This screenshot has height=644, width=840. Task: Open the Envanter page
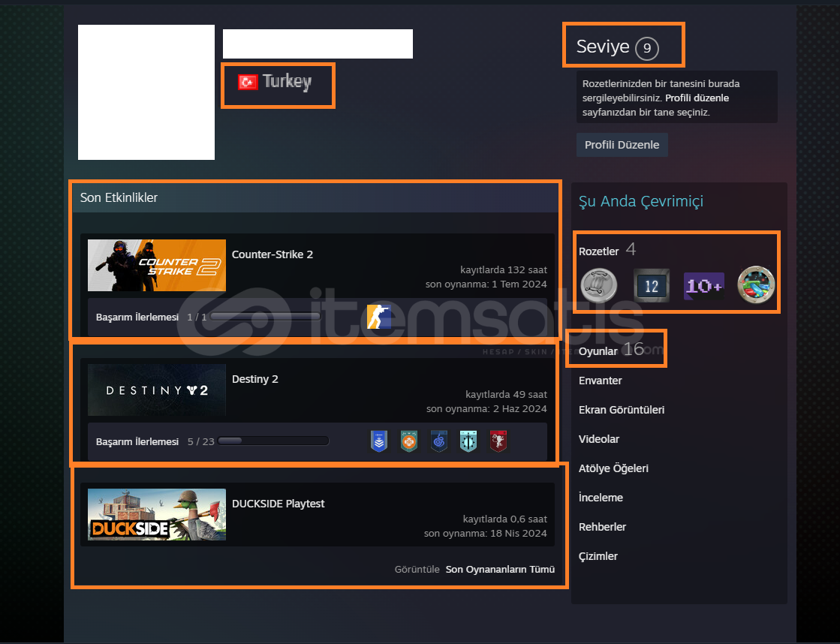tap(600, 381)
